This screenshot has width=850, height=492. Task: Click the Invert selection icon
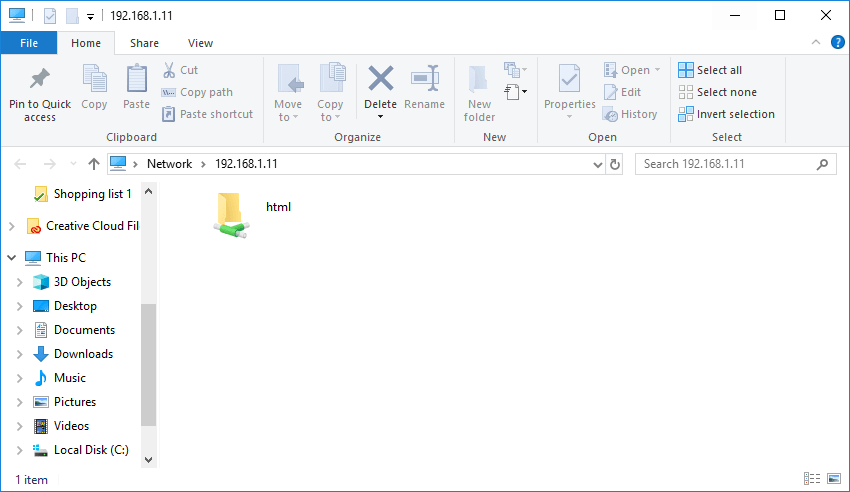[686, 114]
